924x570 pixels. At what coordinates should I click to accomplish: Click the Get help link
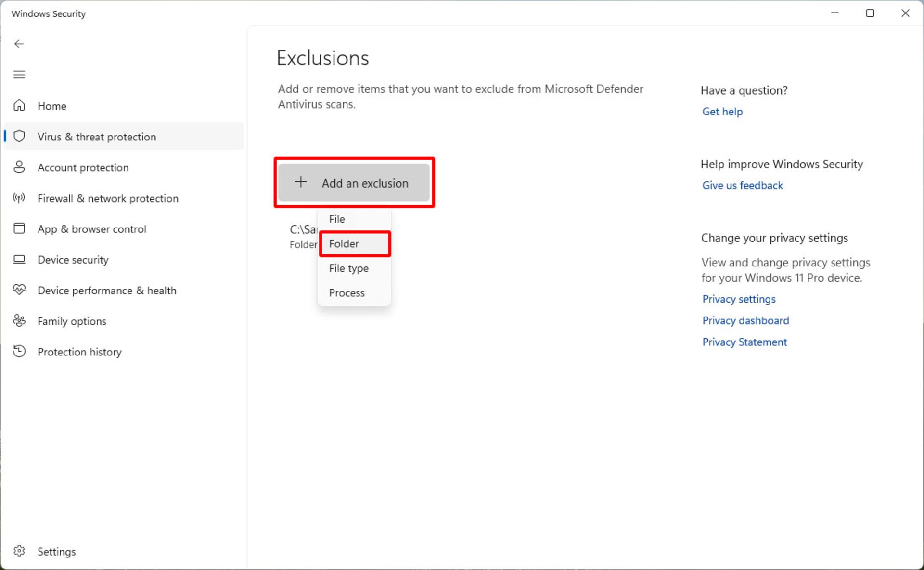pos(723,111)
